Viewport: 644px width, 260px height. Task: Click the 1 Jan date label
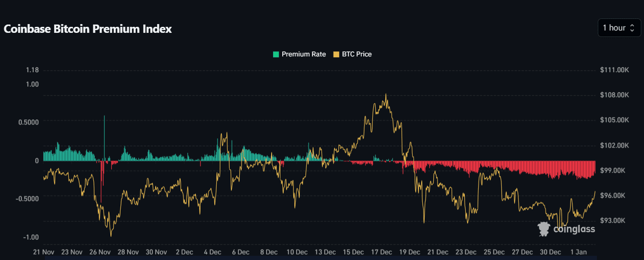[x=578, y=252]
